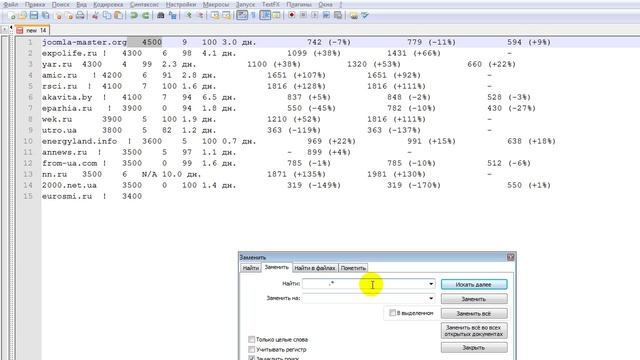Open the Кодировка menu
The height and width of the screenshot is (360, 640).
(108, 4)
